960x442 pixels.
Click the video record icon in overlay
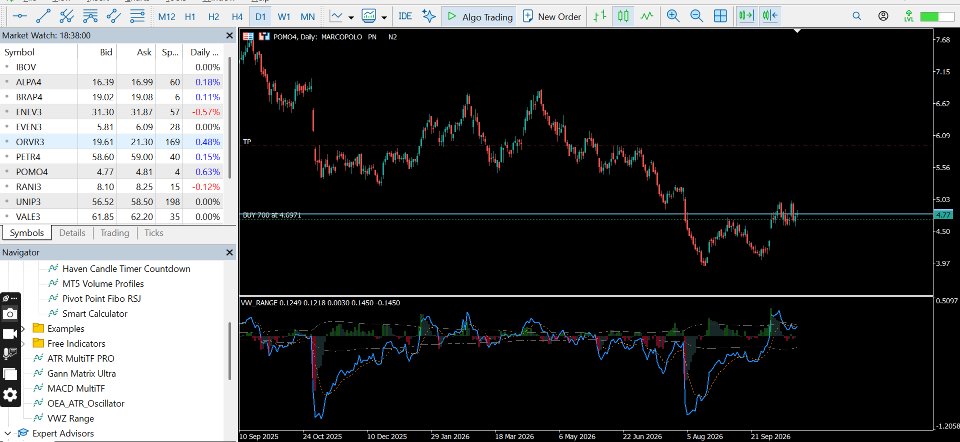10,334
